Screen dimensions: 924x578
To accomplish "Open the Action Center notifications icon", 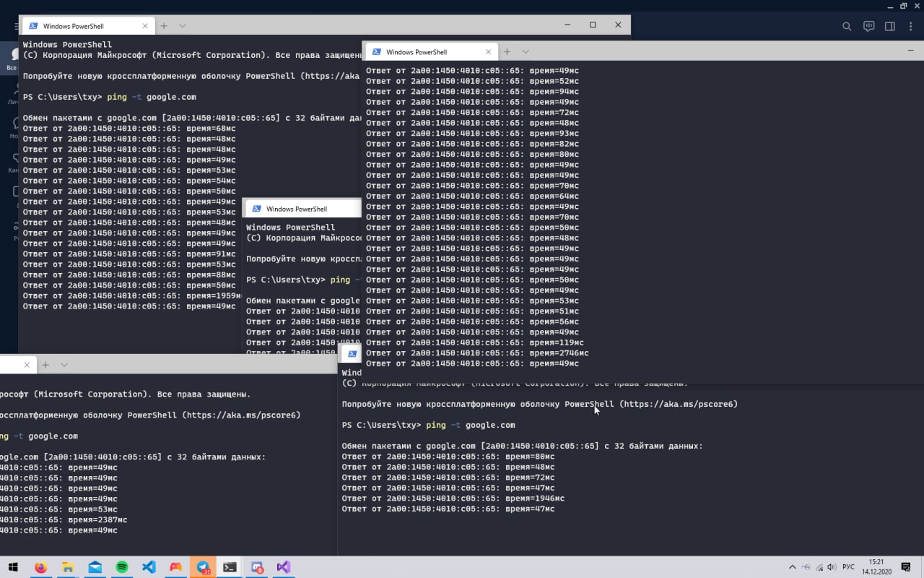I will (x=906, y=567).
